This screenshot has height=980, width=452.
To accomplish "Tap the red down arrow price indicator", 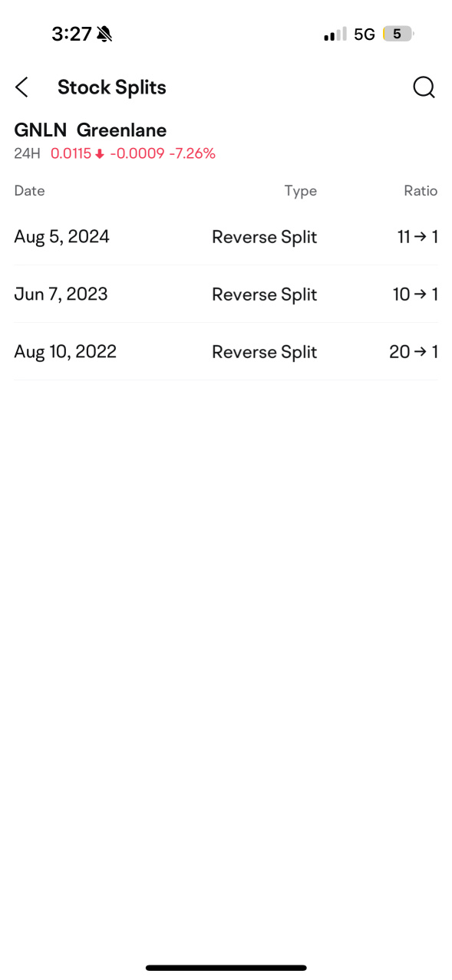I will 99,154.
